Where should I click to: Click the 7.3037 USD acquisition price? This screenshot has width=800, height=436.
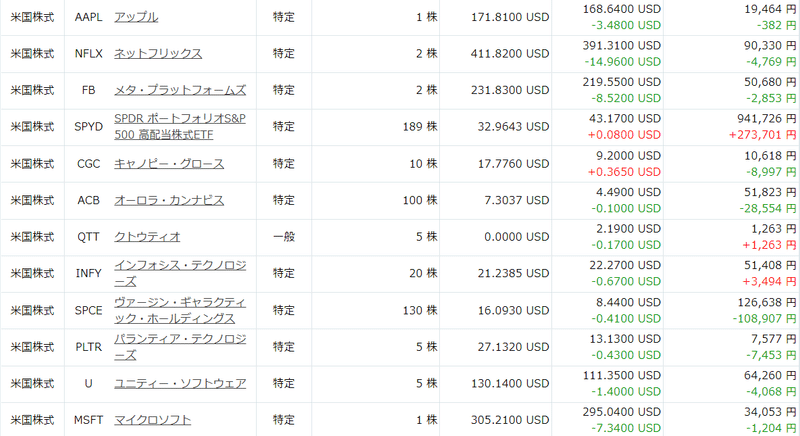pos(517,200)
